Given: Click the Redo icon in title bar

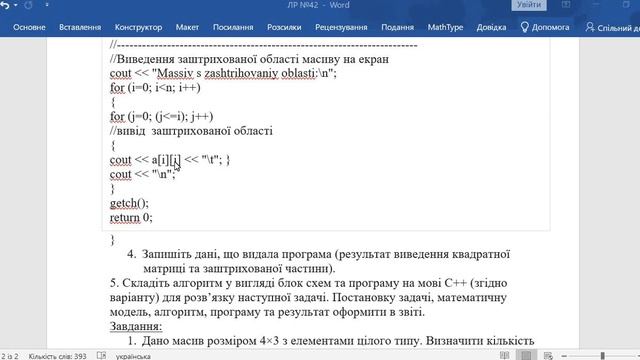Looking at the screenshot, I should pyautogui.click(x=28, y=5).
